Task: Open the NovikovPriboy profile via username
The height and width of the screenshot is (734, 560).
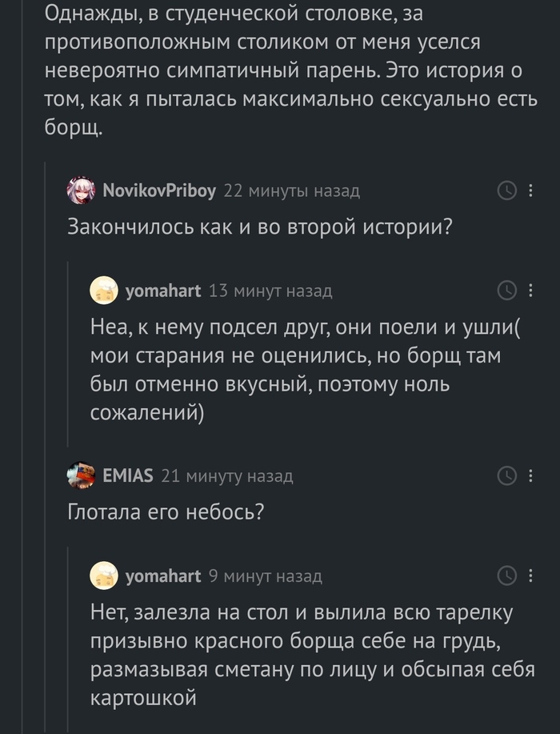Action: click(159, 191)
